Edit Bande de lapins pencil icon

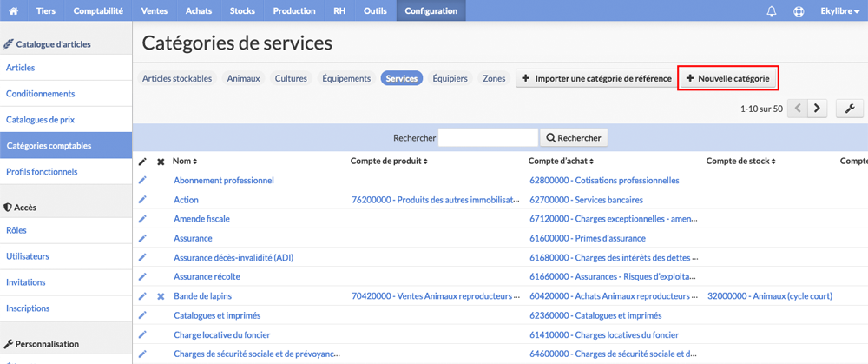click(x=142, y=296)
